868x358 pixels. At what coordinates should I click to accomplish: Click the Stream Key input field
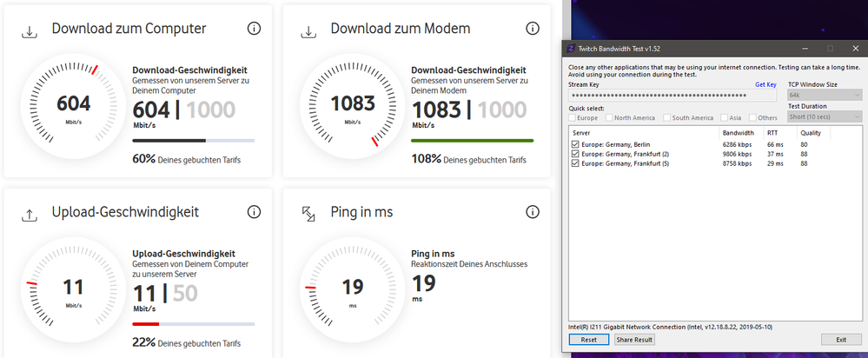coord(673,96)
